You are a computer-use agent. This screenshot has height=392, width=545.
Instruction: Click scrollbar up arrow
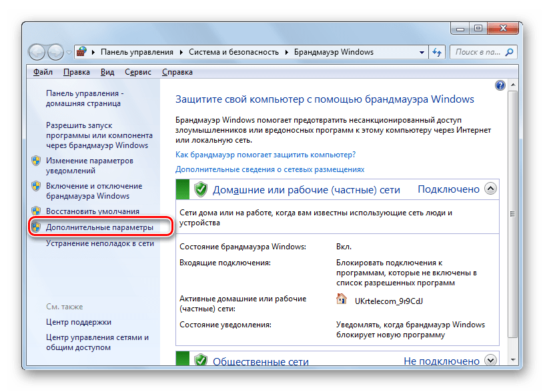tap(513, 85)
